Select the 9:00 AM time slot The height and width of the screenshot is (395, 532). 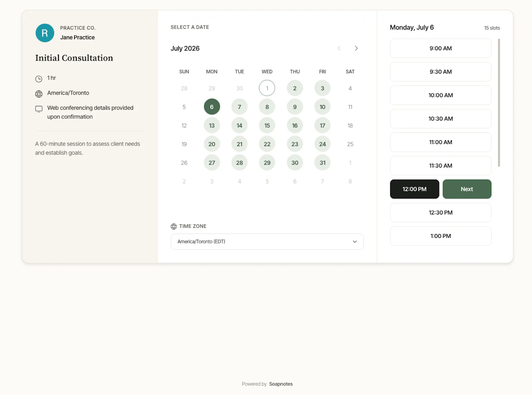point(441,48)
